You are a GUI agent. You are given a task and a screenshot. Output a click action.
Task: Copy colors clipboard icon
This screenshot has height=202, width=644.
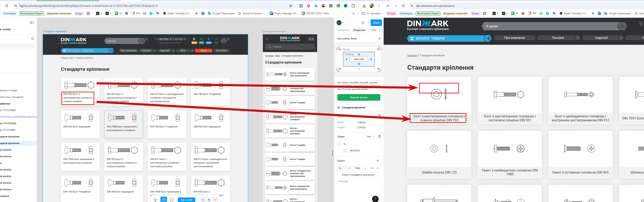tap(380, 137)
